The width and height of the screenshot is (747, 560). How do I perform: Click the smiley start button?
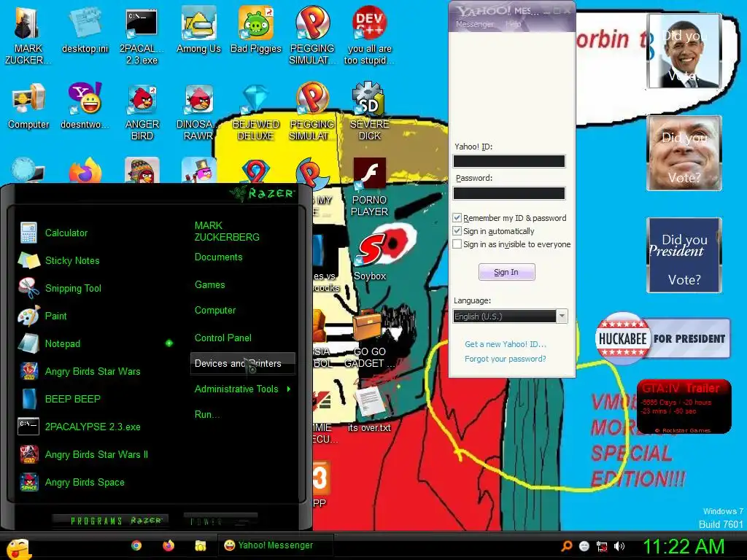click(19, 548)
